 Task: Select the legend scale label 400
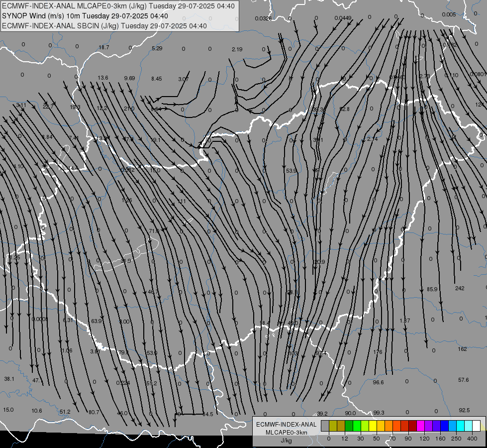click(472, 439)
